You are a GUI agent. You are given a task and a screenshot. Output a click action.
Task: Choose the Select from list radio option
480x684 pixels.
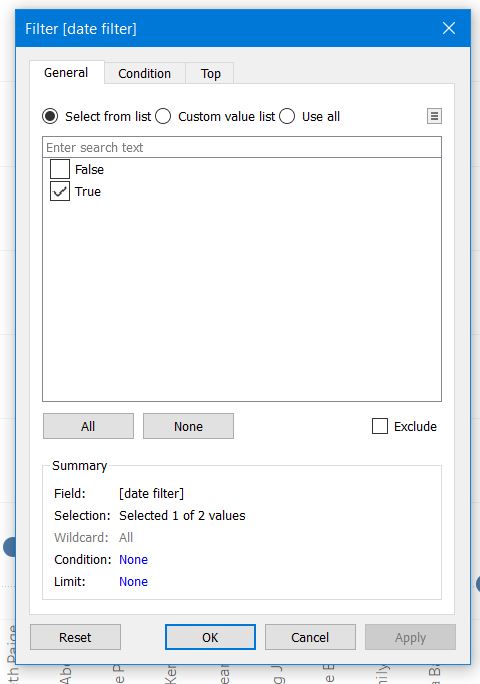tap(50, 116)
